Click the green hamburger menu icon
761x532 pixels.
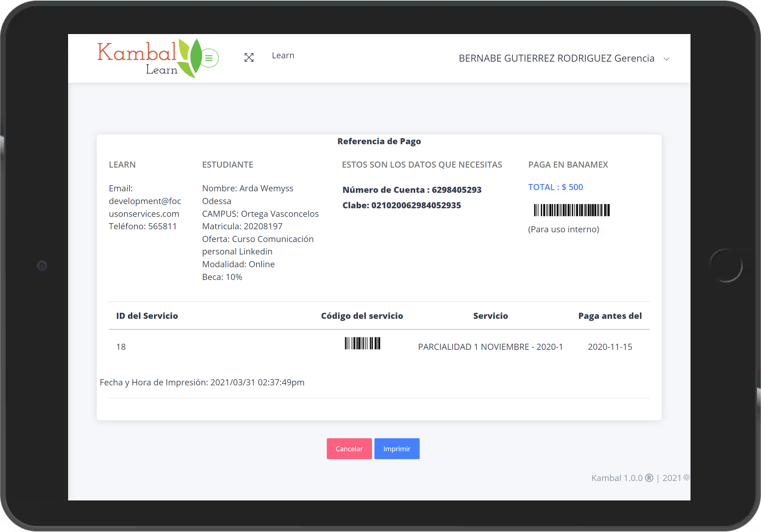coord(209,58)
